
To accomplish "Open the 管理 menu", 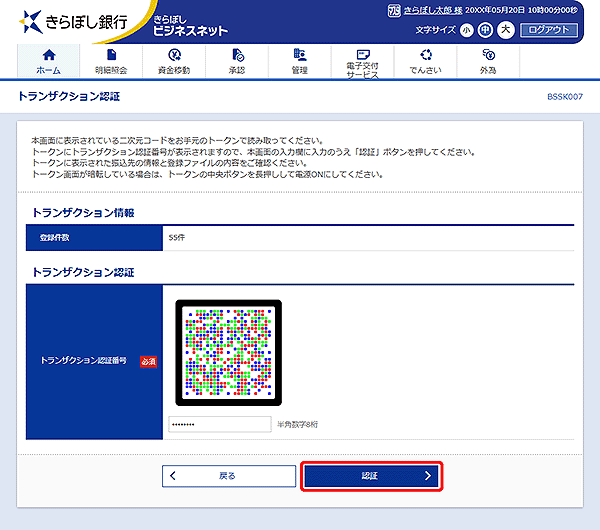I will click(300, 61).
